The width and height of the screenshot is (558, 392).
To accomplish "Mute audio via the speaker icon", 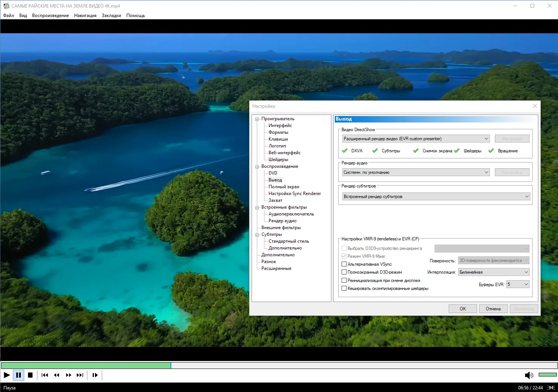I will click(528, 375).
